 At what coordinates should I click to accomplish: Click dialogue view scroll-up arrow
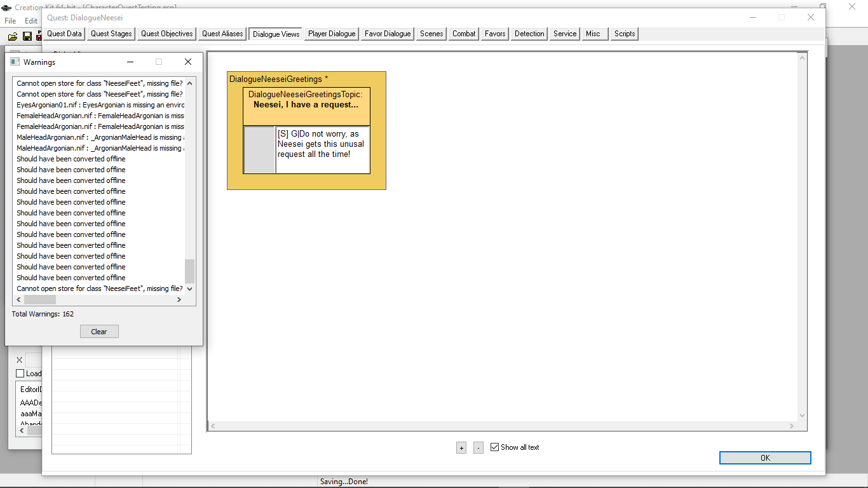802,58
